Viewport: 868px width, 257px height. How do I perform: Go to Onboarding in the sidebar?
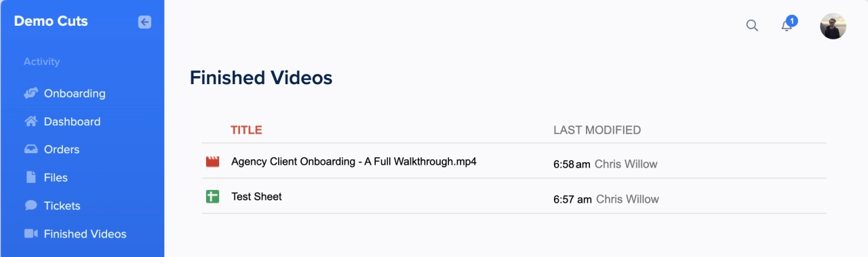coord(75,94)
